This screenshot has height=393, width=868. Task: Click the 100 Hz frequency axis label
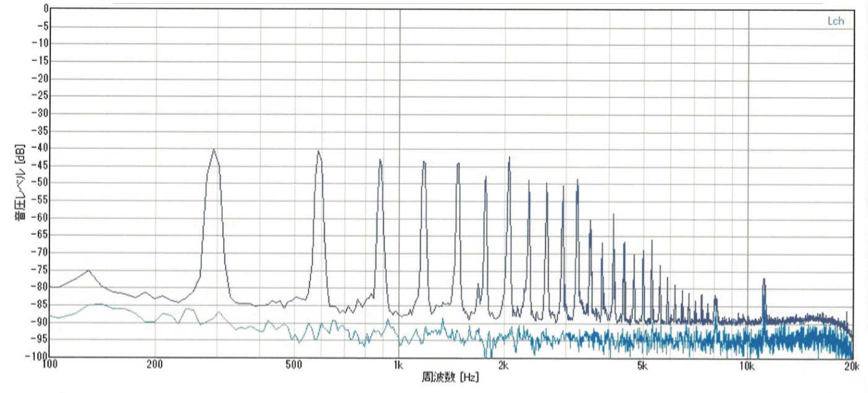pos(51,366)
